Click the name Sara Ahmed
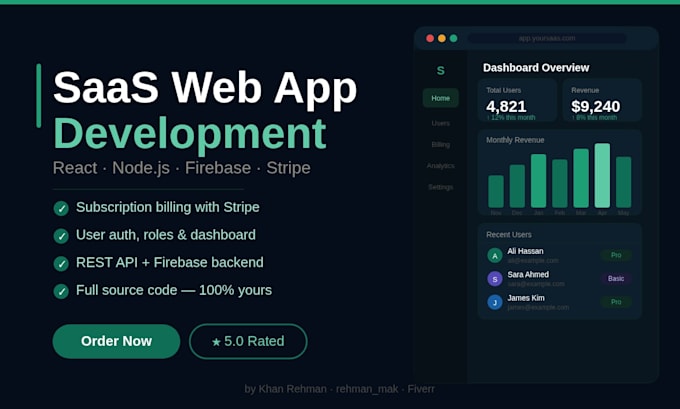The height and width of the screenshot is (409, 680). (x=528, y=275)
